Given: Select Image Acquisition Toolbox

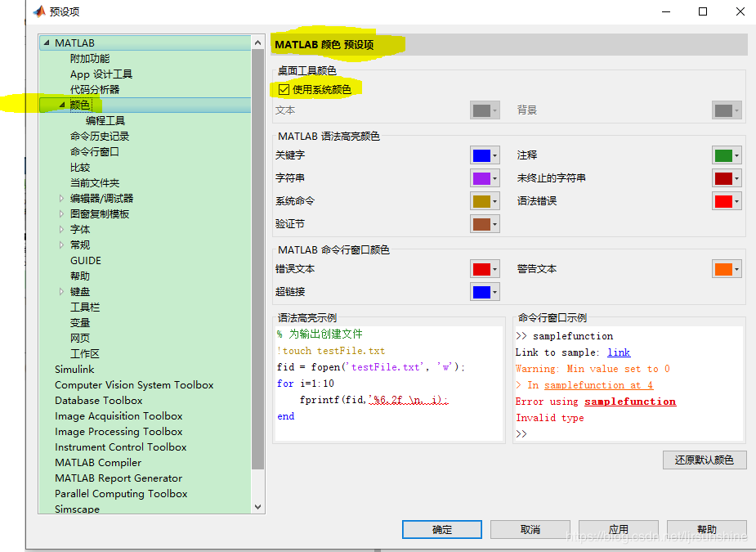Looking at the screenshot, I should pos(119,416).
